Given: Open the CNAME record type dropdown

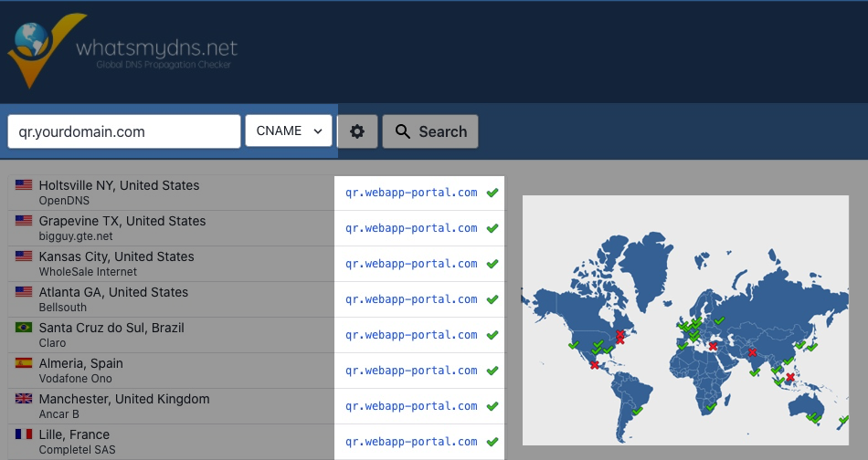Looking at the screenshot, I should coord(288,131).
